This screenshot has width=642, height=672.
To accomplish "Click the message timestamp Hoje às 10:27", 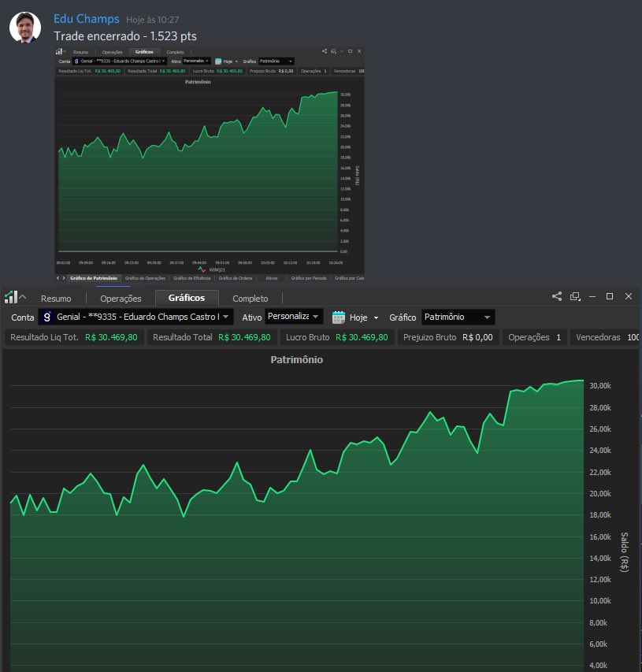I will (152, 20).
